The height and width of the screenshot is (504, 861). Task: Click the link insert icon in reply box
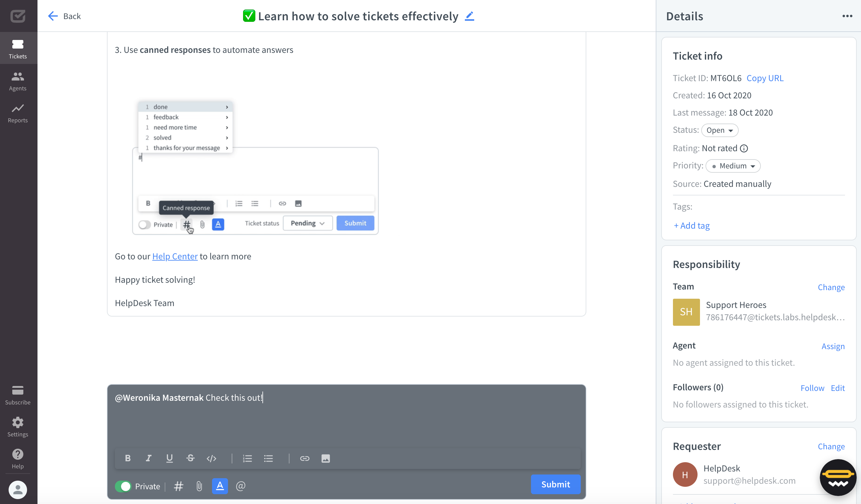click(x=305, y=458)
